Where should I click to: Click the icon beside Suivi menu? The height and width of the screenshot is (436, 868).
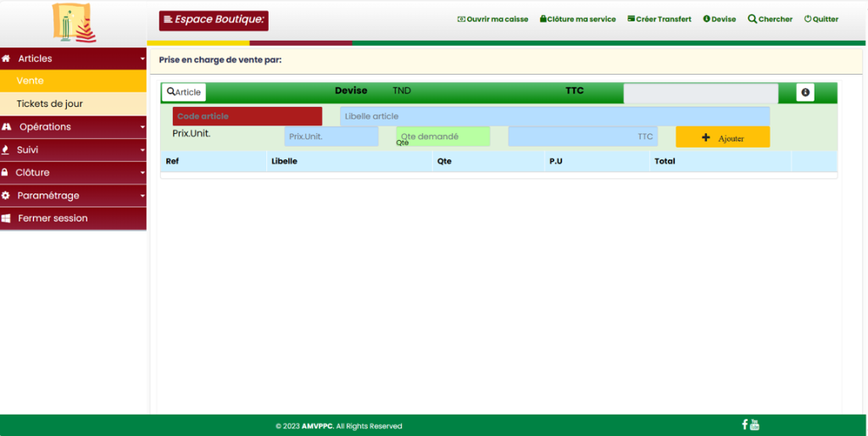[6, 149]
